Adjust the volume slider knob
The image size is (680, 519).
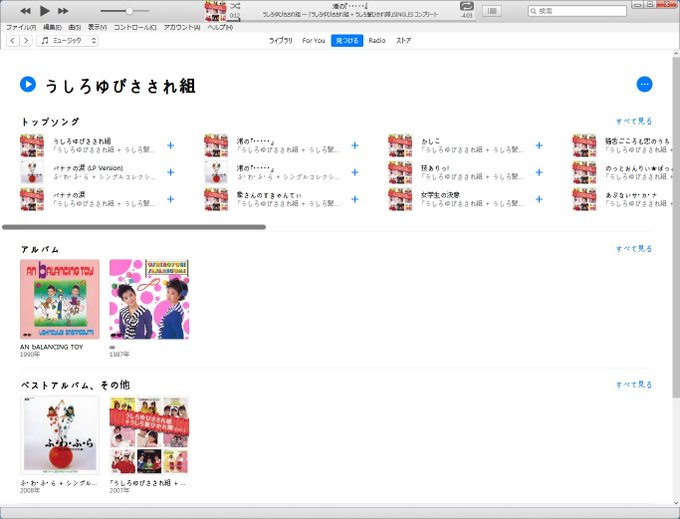pyautogui.click(x=129, y=11)
